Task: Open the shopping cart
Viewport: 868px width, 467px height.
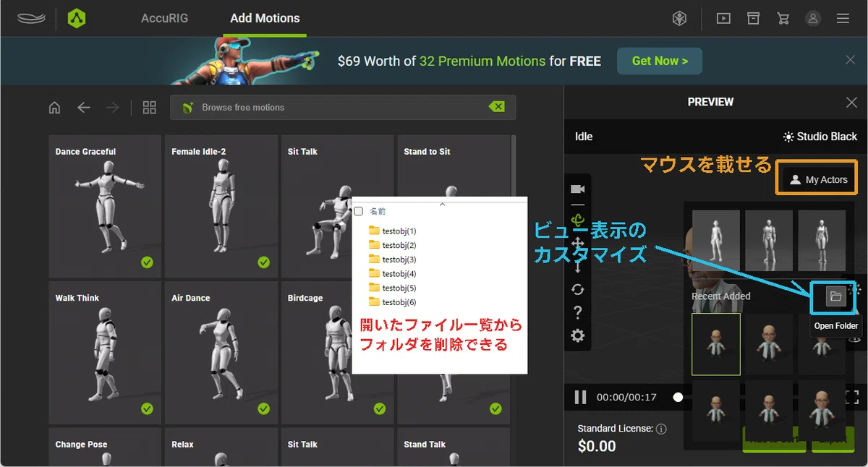Action: pos(783,19)
